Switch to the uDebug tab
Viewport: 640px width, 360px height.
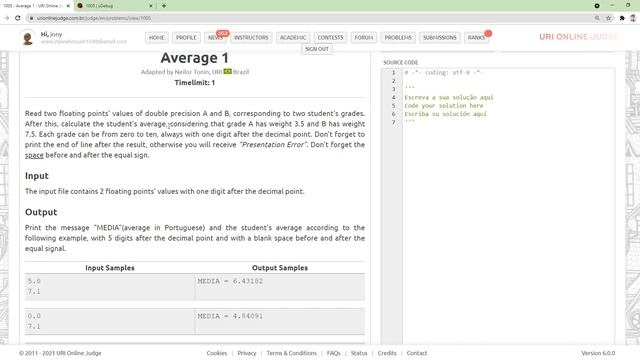click(x=114, y=6)
